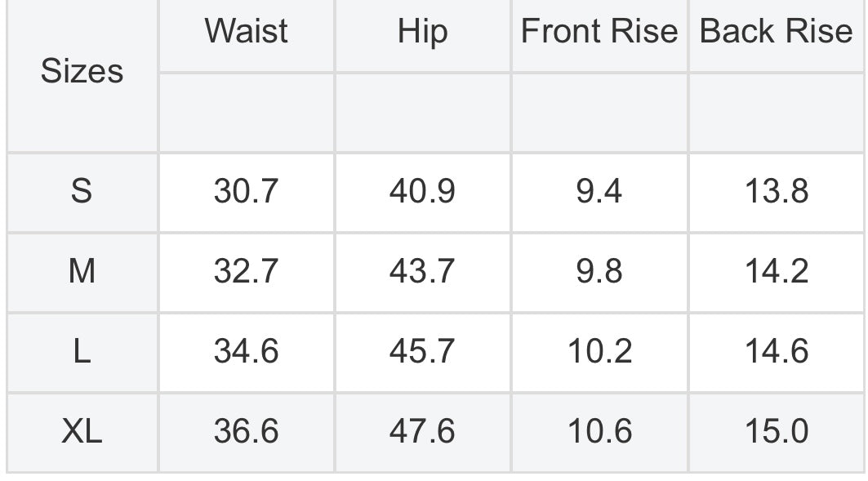Select the back rise value 13.8

click(x=777, y=191)
